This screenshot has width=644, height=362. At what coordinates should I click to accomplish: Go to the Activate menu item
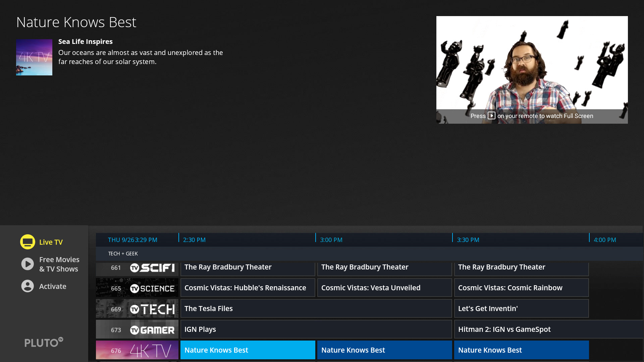point(53,286)
